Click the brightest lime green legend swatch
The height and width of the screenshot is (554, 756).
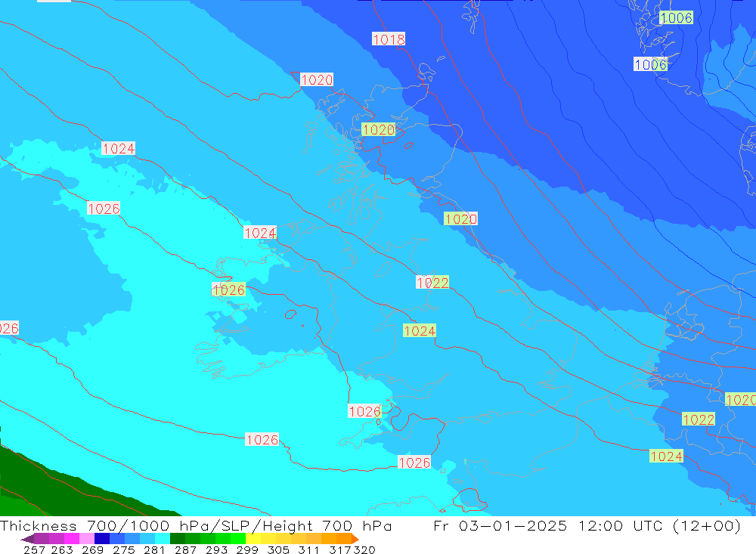click(238, 539)
